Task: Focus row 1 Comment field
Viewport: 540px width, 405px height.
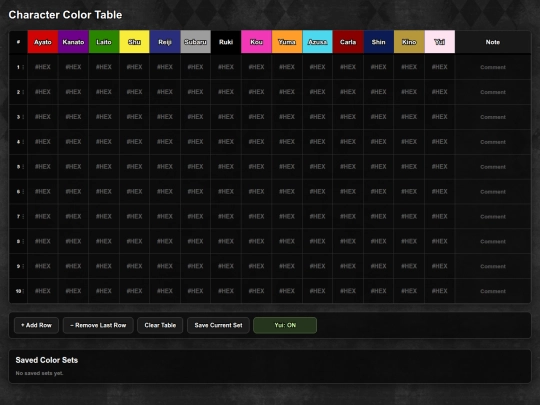Action: (x=493, y=67)
